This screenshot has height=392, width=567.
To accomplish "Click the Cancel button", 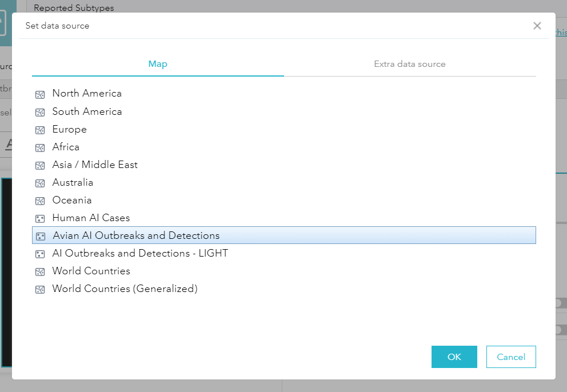I will (x=511, y=357).
